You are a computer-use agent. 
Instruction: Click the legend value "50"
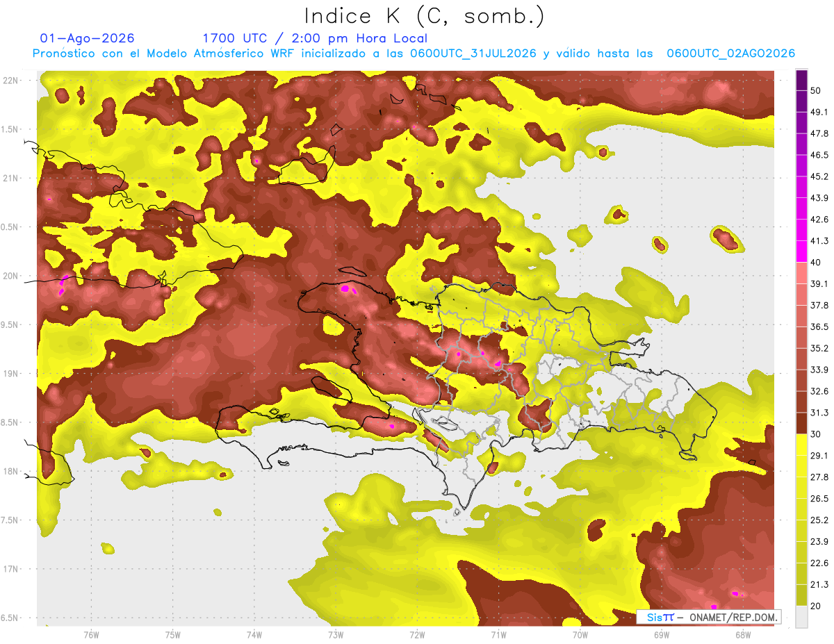816,91
